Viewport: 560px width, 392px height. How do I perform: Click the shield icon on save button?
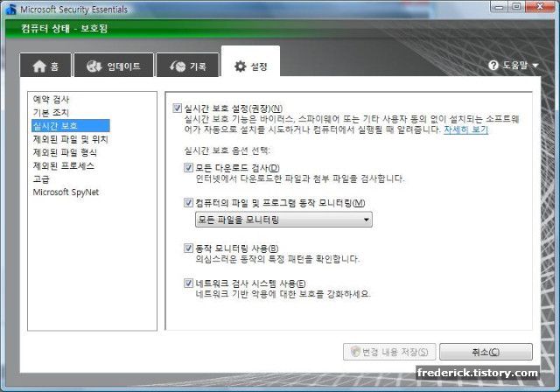coord(355,352)
